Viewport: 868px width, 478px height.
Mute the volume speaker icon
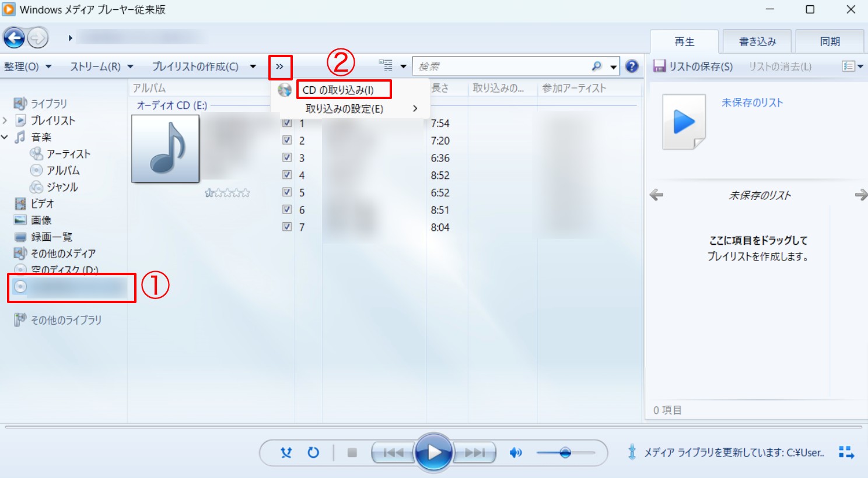click(516, 452)
